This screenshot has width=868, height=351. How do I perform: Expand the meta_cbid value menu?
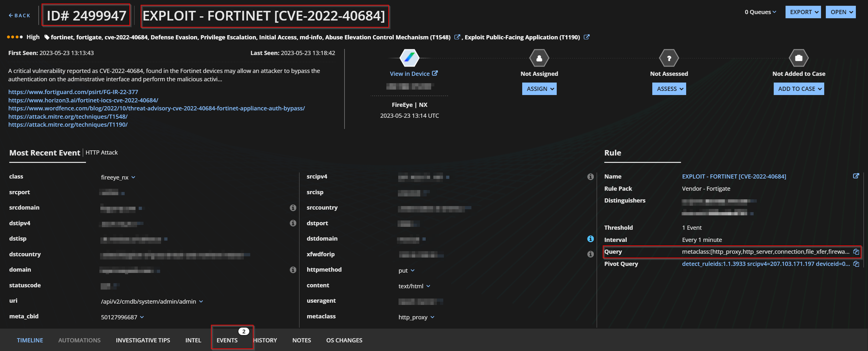pyautogui.click(x=142, y=317)
